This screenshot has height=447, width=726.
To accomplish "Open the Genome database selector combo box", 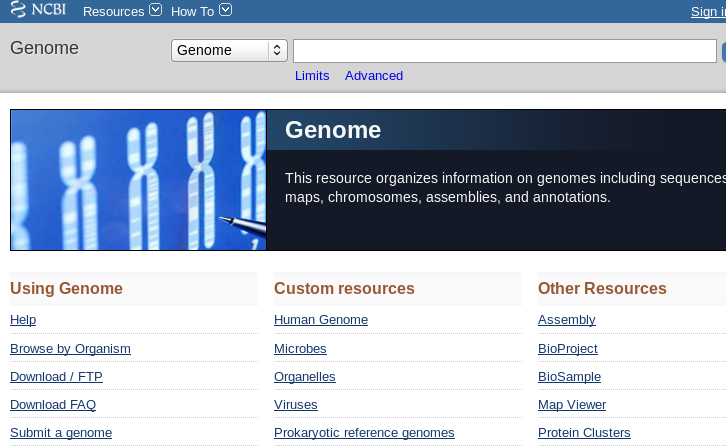I will (x=229, y=51).
